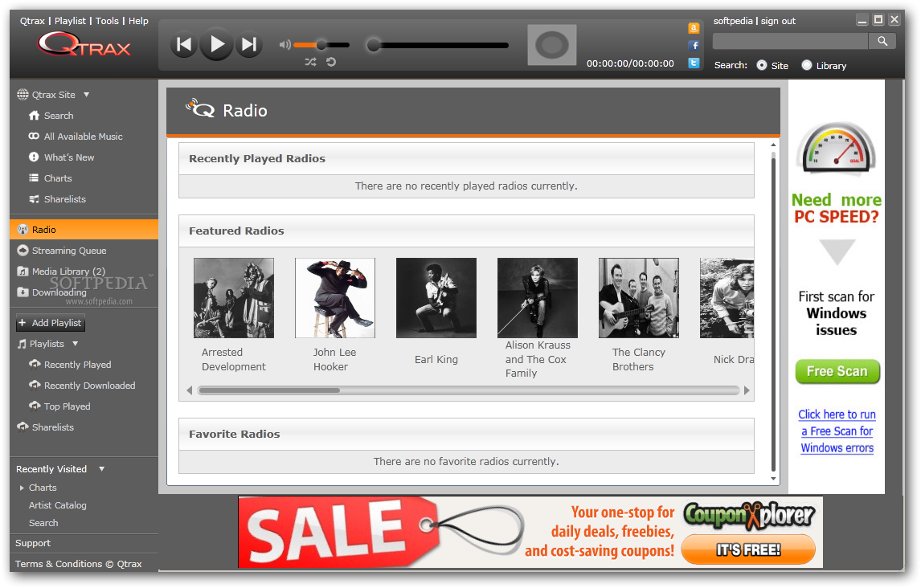Viewport: 921px width, 588px height.
Task: Click the Add Playlist button
Action: [51, 323]
